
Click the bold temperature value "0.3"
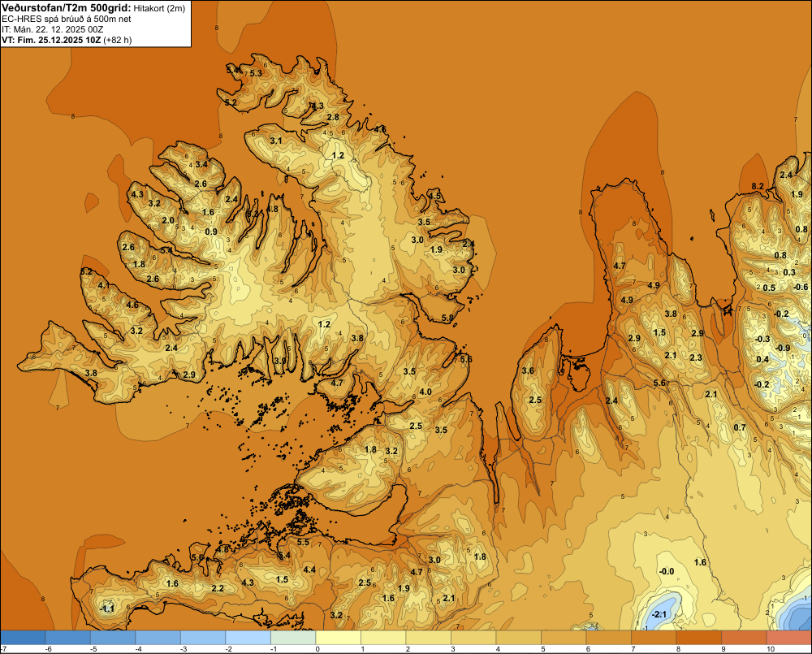(x=789, y=272)
